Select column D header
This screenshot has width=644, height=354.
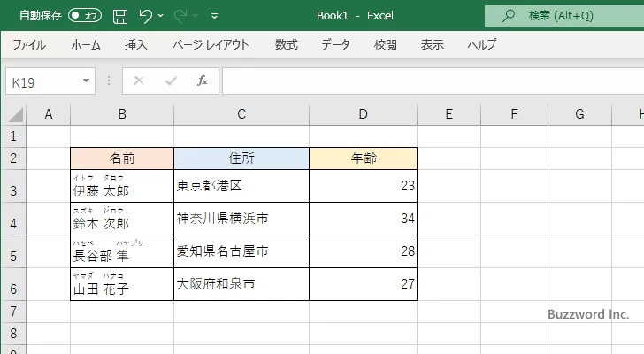point(363,114)
